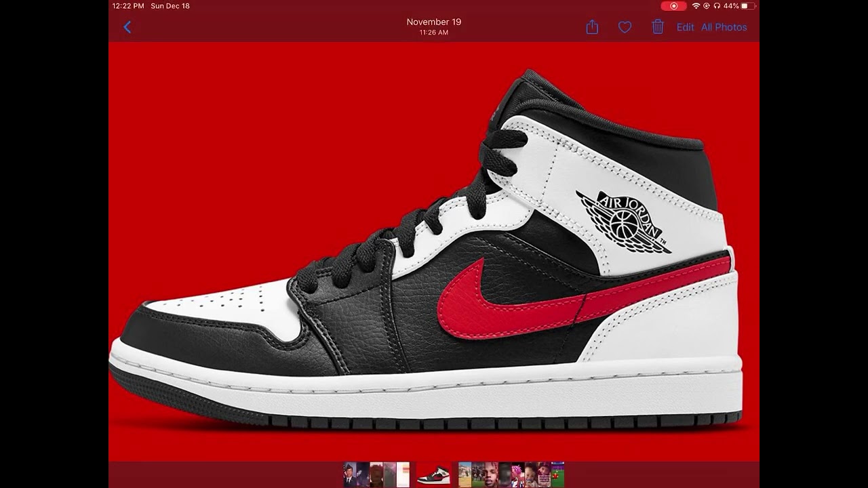
Task: Tap the 12:22 PM clock
Action: pyautogui.click(x=128, y=6)
